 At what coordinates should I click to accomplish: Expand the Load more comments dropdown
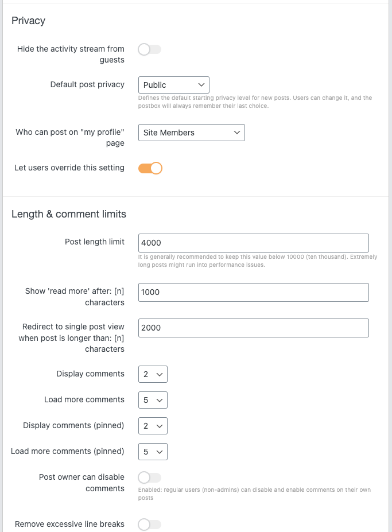[x=153, y=400]
